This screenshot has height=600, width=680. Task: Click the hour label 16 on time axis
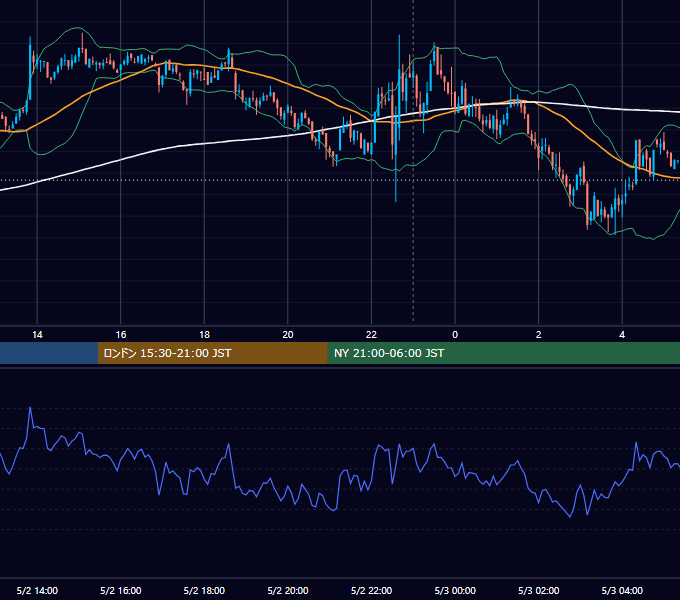pyautogui.click(x=121, y=335)
